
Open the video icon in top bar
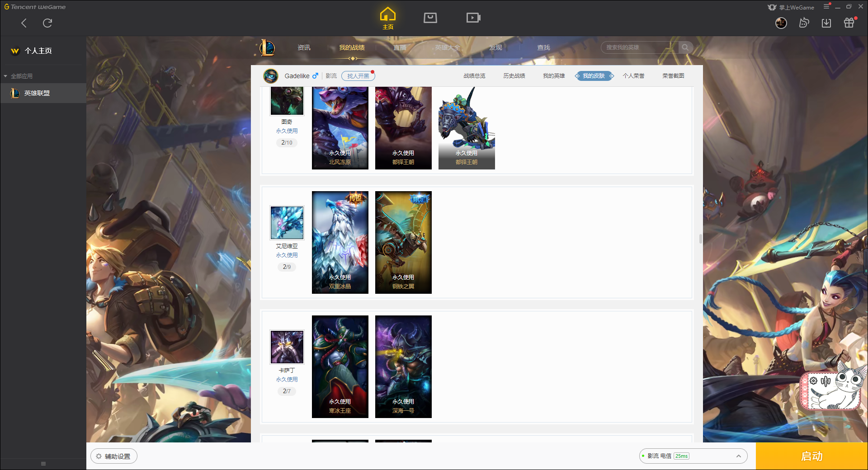point(473,18)
